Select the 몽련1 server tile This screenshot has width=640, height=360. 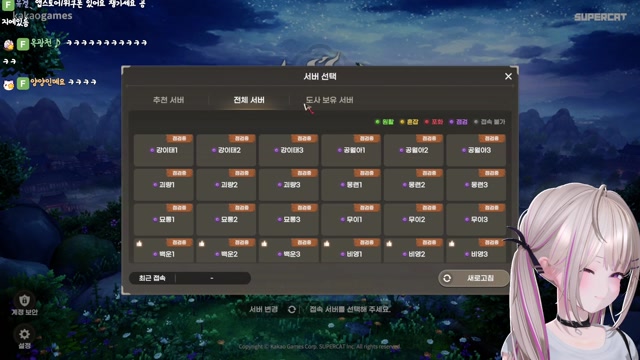click(351, 184)
